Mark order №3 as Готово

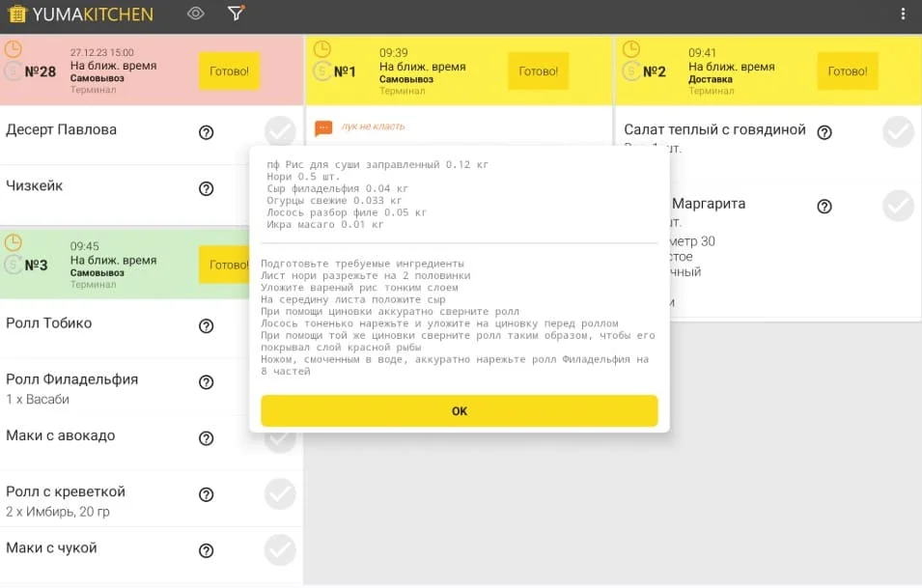(224, 265)
